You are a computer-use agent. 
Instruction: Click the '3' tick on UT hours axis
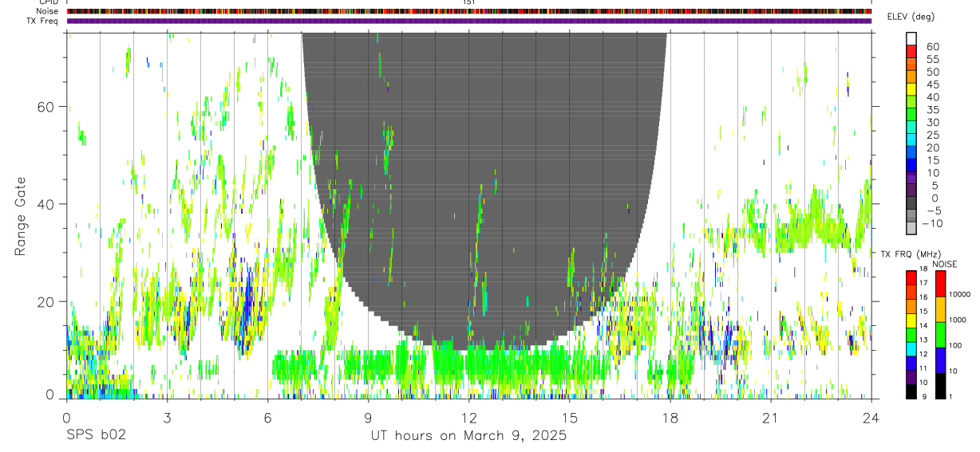tap(167, 417)
